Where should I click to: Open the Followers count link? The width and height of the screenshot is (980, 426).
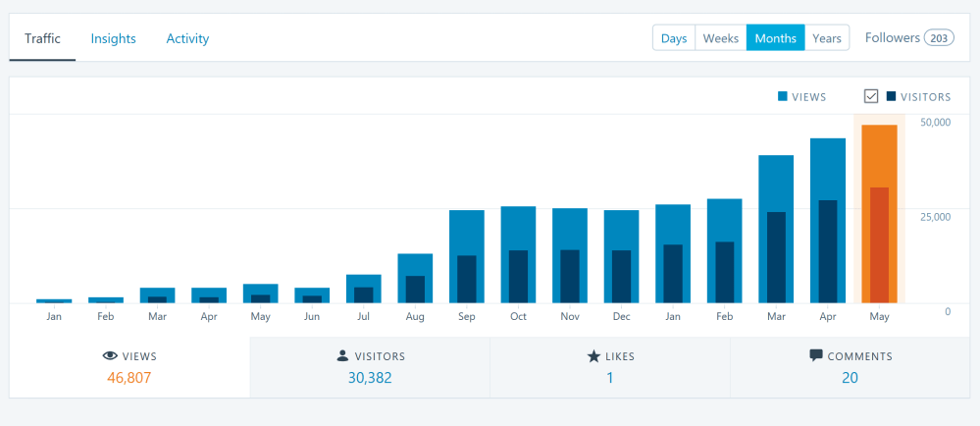point(909,38)
